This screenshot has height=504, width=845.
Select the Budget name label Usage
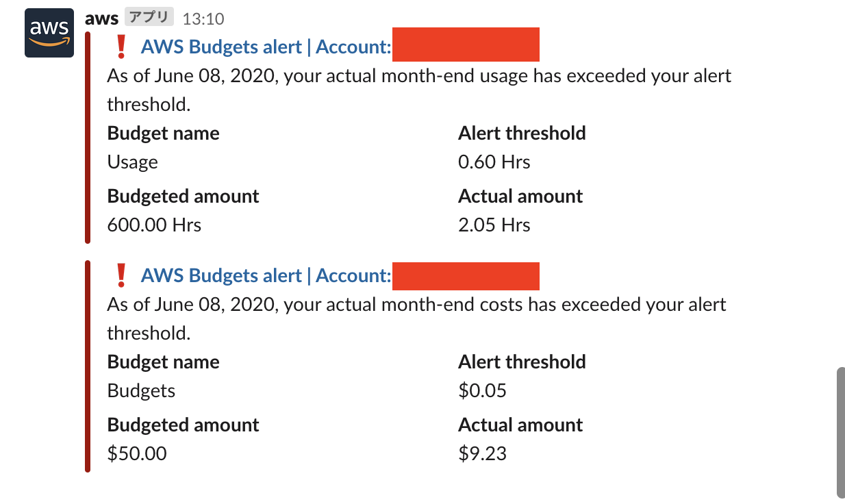133,163
